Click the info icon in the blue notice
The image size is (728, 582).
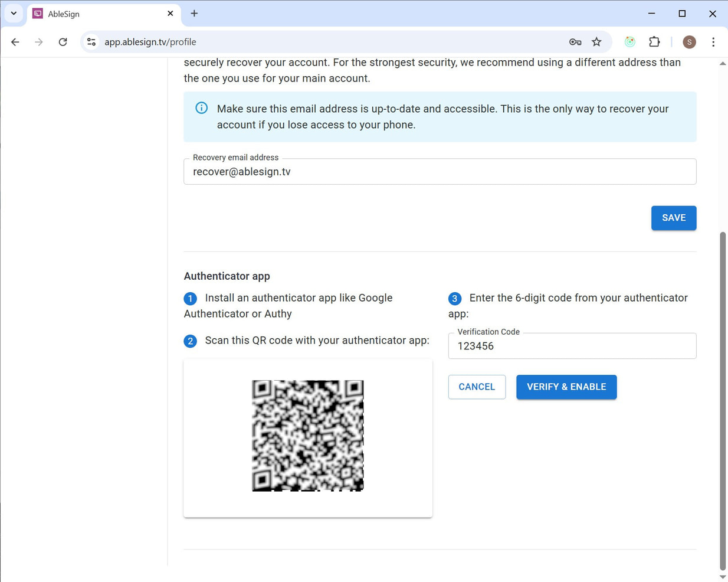pyautogui.click(x=202, y=108)
